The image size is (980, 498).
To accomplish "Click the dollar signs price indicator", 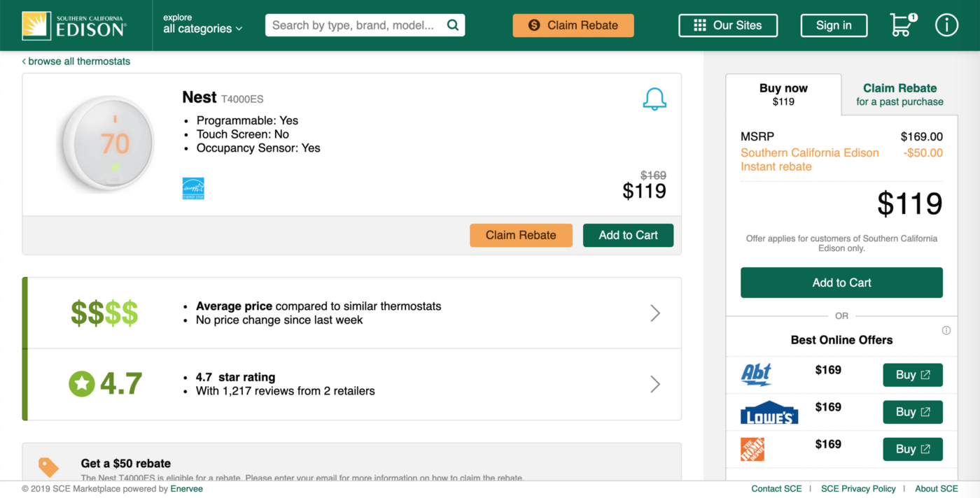I will coord(104,313).
